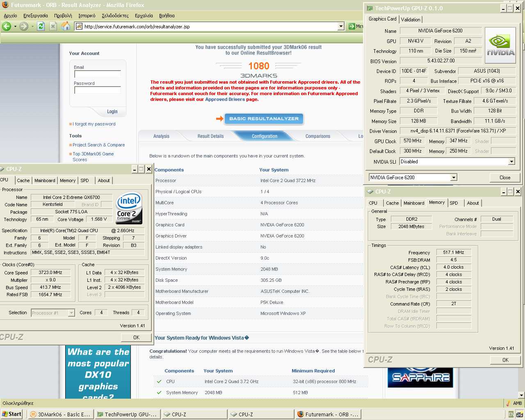Click the camera icon in system tray
Viewport: 525px width, 420px height.
click(519, 414)
